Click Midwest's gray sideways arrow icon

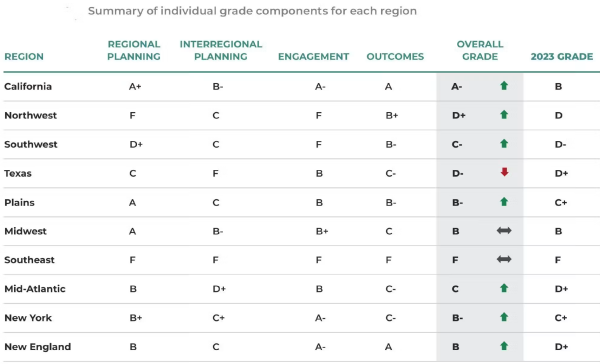[x=504, y=230]
